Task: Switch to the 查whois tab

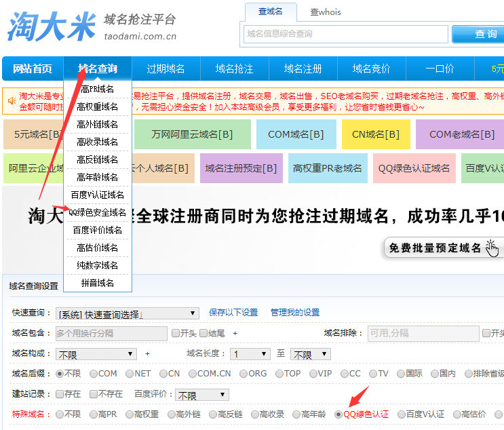Action: tap(326, 12)
